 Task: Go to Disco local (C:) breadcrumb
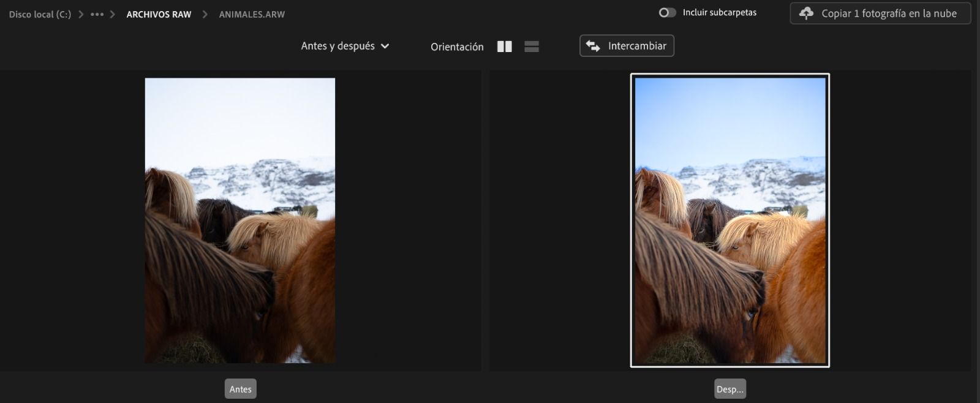coord(40,14)
